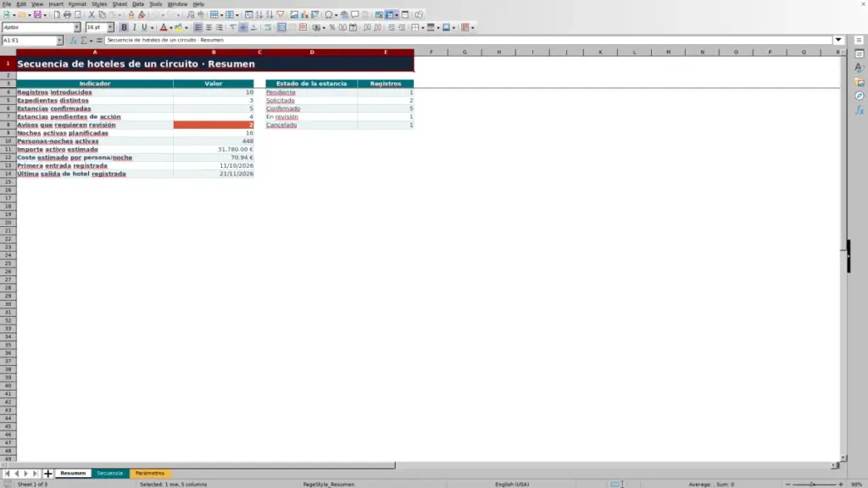Click the Save button in the toolbar
Screen dimensions: 868x488
tap(37, 15)
